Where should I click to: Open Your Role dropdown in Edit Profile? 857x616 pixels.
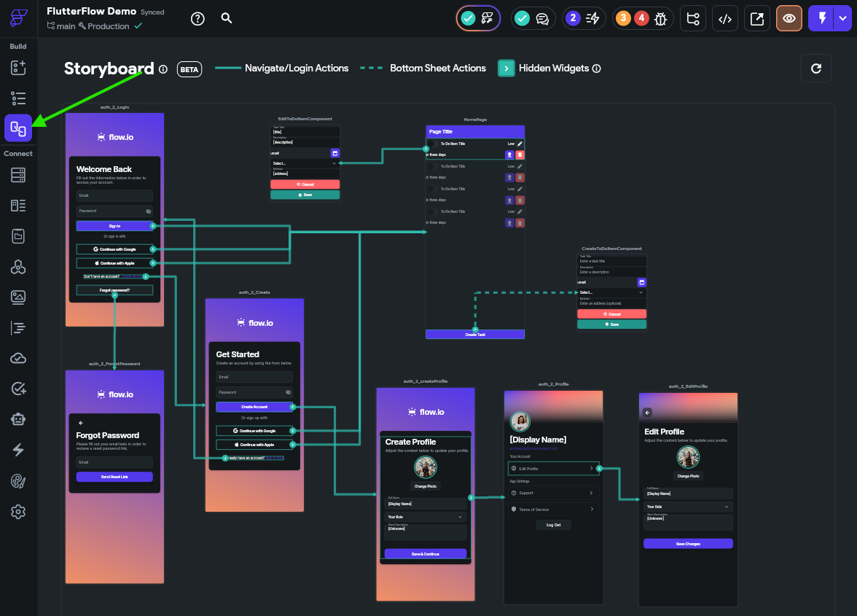[688, 507]
